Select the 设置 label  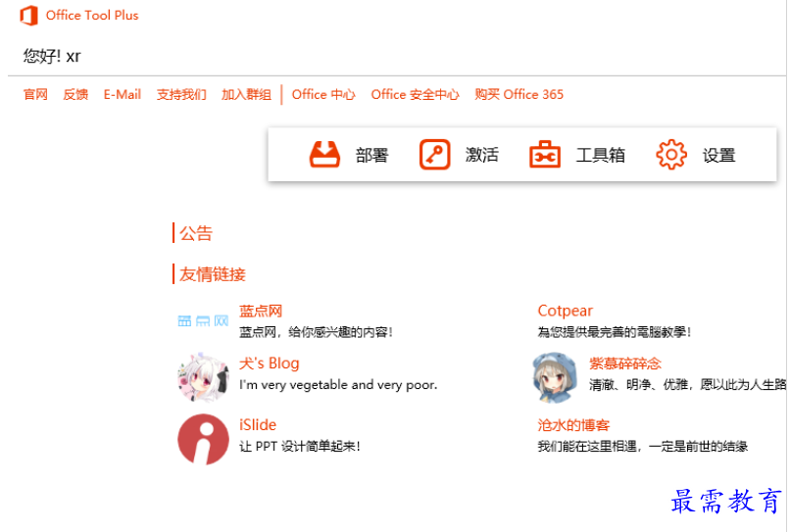(x=719, y=155)
